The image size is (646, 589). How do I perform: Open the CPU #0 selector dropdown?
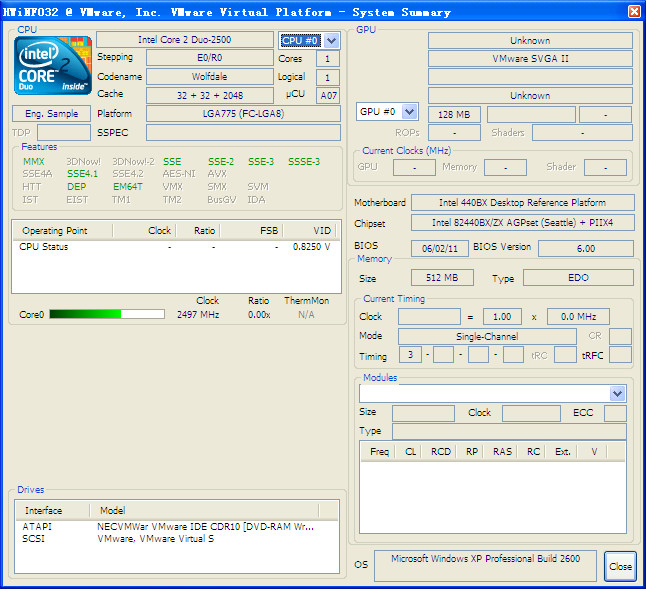coord(331,40)
